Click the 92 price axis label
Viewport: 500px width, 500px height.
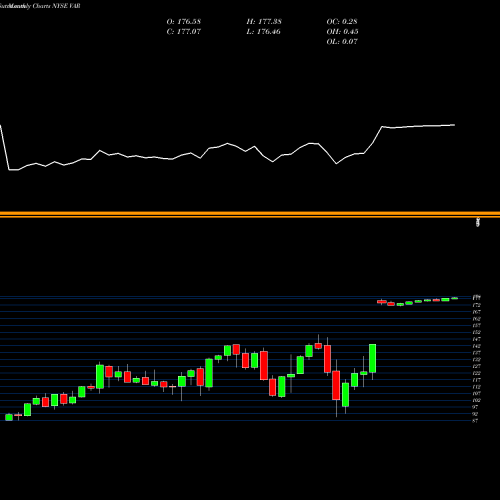(475, 414)
